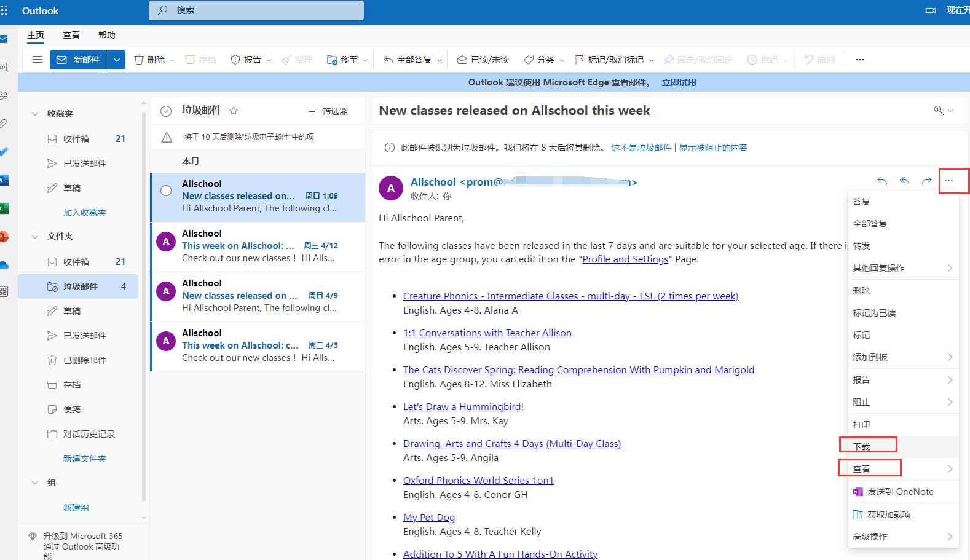Choose 标记为已读 in the context menu
The width and height of the screenshot is (970, 560).
point(903,313)
